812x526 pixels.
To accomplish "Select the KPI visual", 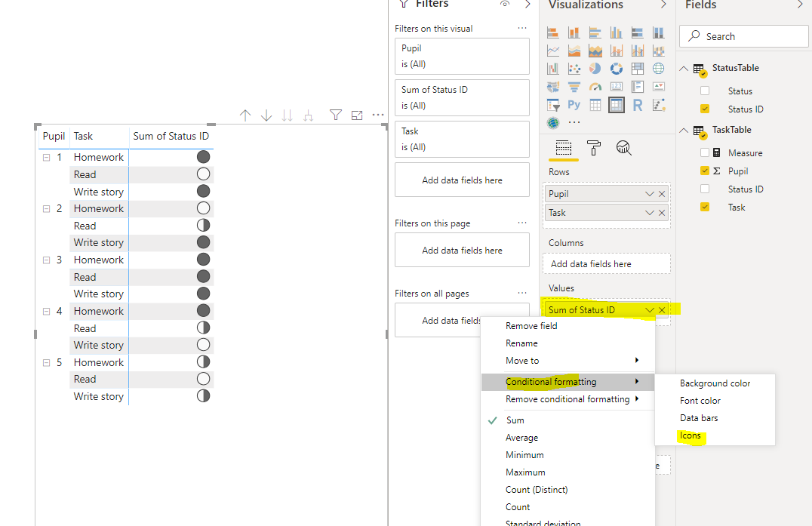I will click(659, 87).
